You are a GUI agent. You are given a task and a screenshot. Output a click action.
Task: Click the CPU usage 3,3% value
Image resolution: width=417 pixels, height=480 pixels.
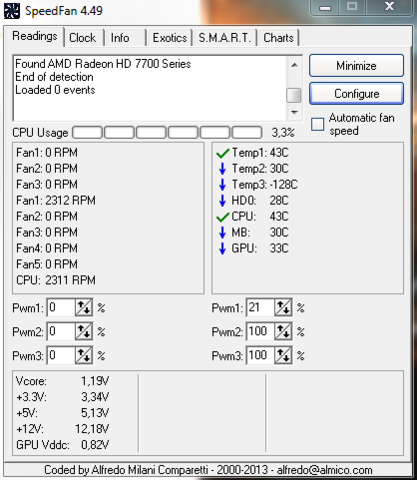[x=283, y=133]
